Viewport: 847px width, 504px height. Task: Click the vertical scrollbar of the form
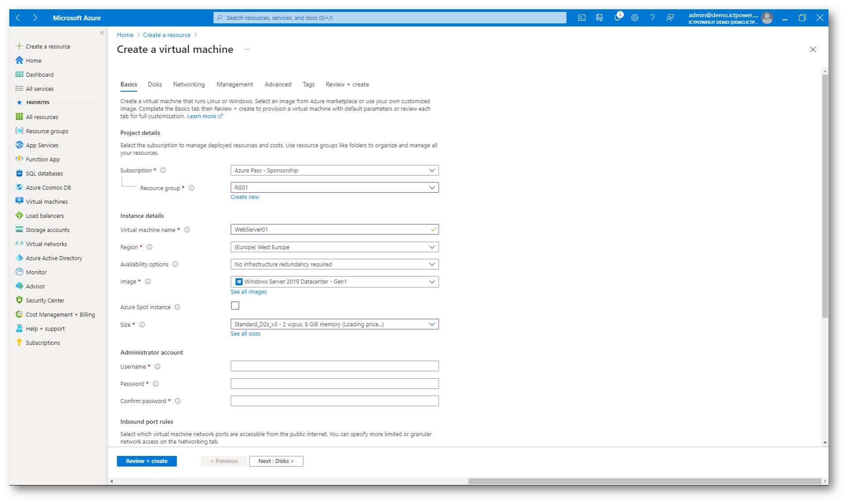[x=825, y=196]
